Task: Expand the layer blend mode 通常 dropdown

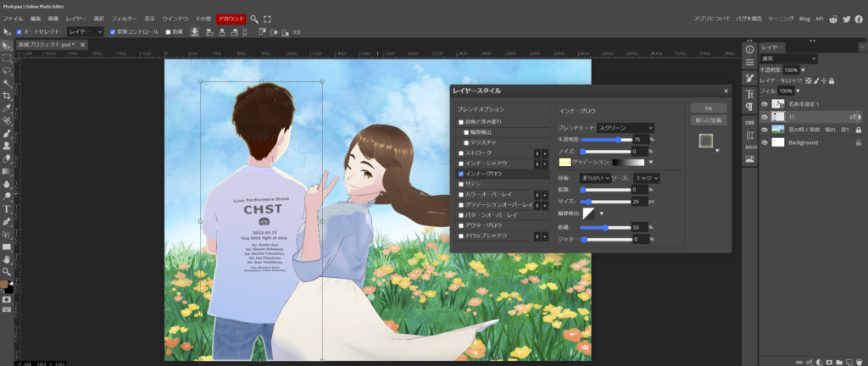Action: tap(788, 58)
